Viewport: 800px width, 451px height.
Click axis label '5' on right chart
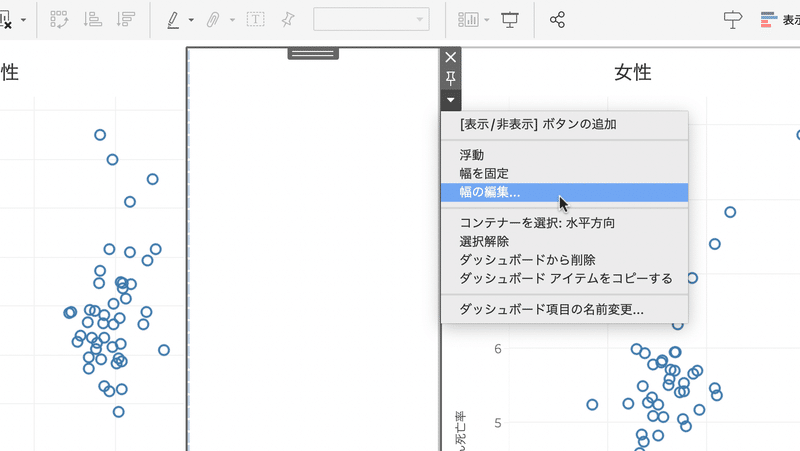point(497,423)
